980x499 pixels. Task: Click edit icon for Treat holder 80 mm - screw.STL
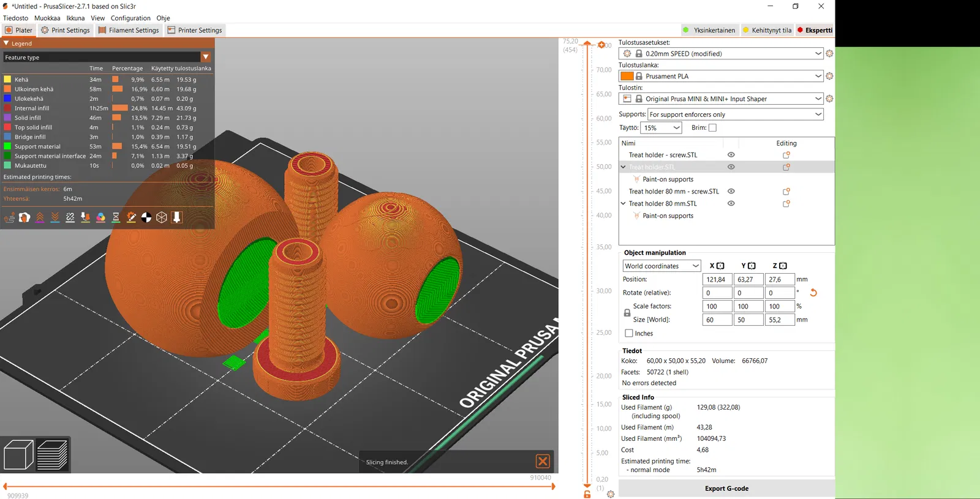[786, 192]
